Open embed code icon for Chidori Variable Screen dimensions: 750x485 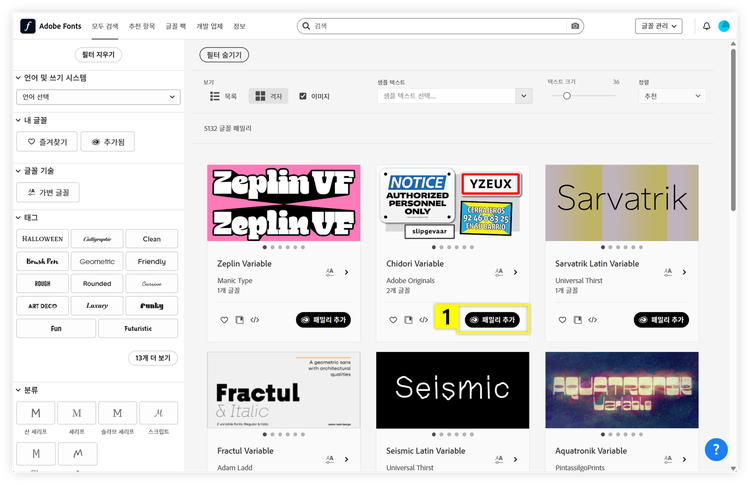(x=423, y=320)
